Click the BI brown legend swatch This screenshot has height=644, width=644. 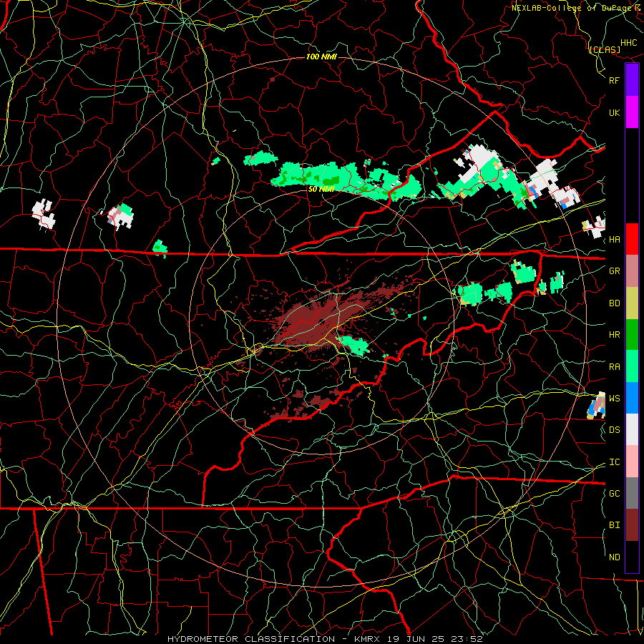pos(632,525)
